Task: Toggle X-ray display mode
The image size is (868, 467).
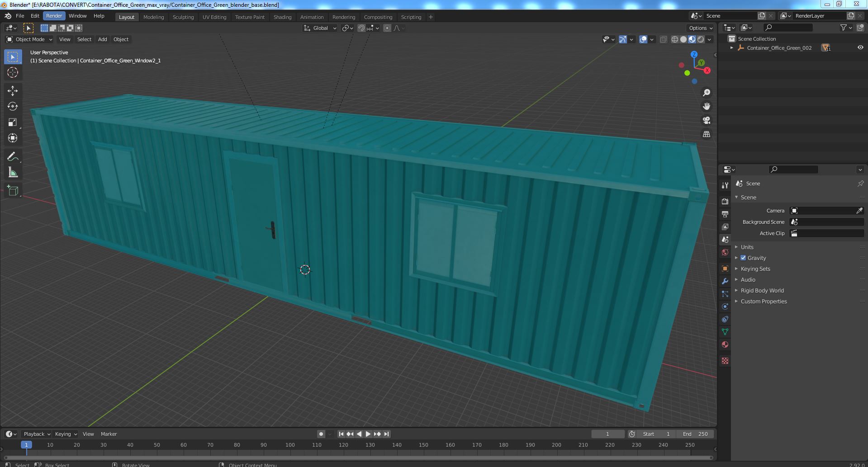Action: click(664, 39)
